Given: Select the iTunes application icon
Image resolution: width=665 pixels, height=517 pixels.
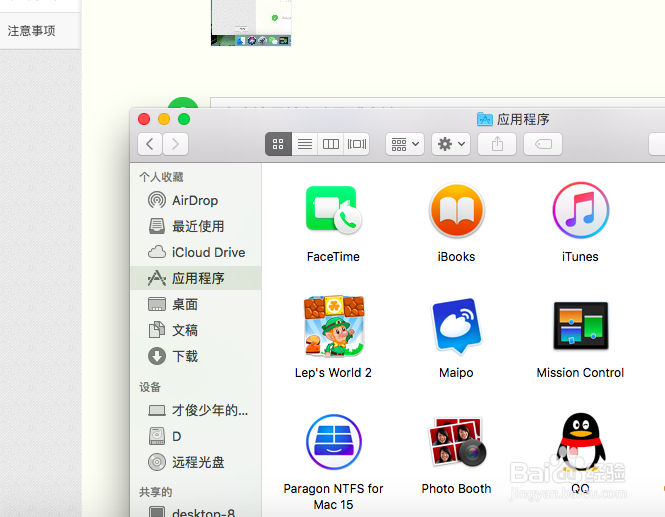Looking at the screenshot, I should 580,210.
